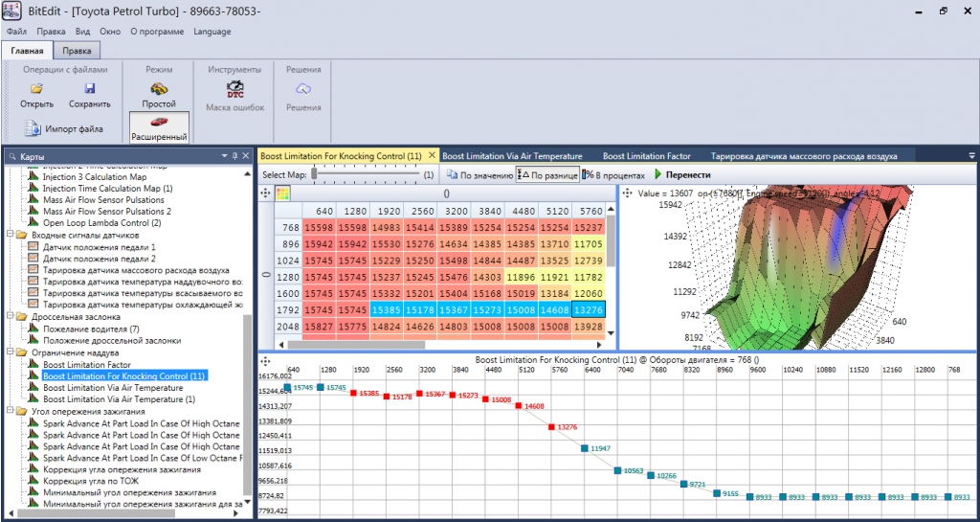This screenshot has height=522, width=980.
Task: Click the Сохранить floppy disk icon
Action: 89,89
